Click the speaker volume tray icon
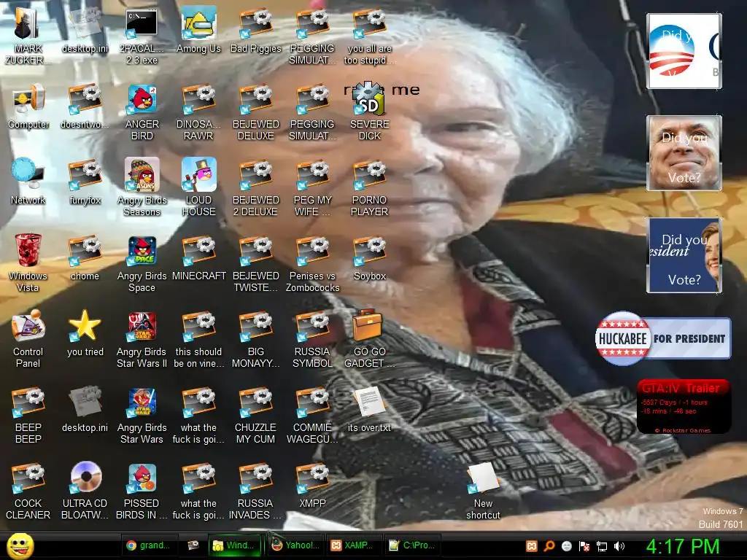Image resolution: width=747 pixels, height=560 pixels. pos(619,546)
